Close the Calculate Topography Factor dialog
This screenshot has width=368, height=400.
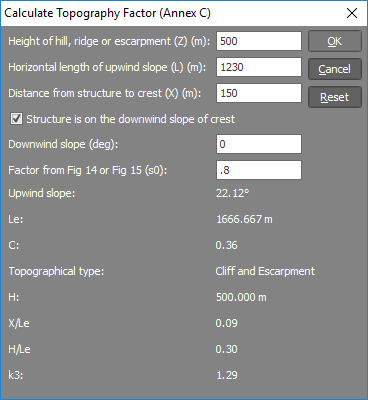[x=352, y=13]
